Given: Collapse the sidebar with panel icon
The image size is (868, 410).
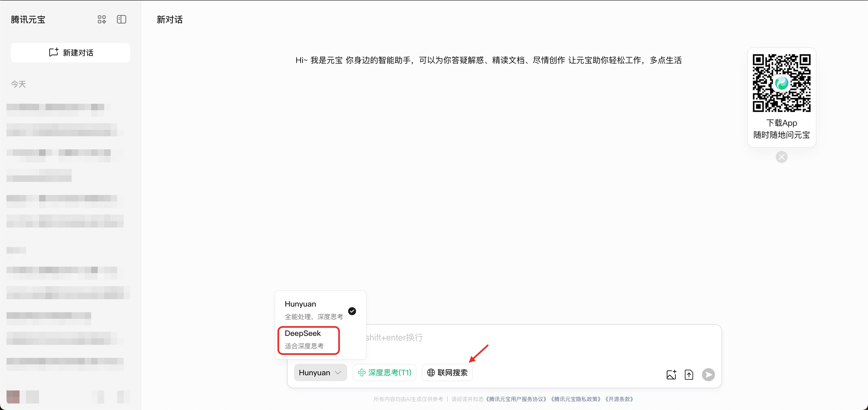Looking at the screenshot, I should click(x=121, y=20).
